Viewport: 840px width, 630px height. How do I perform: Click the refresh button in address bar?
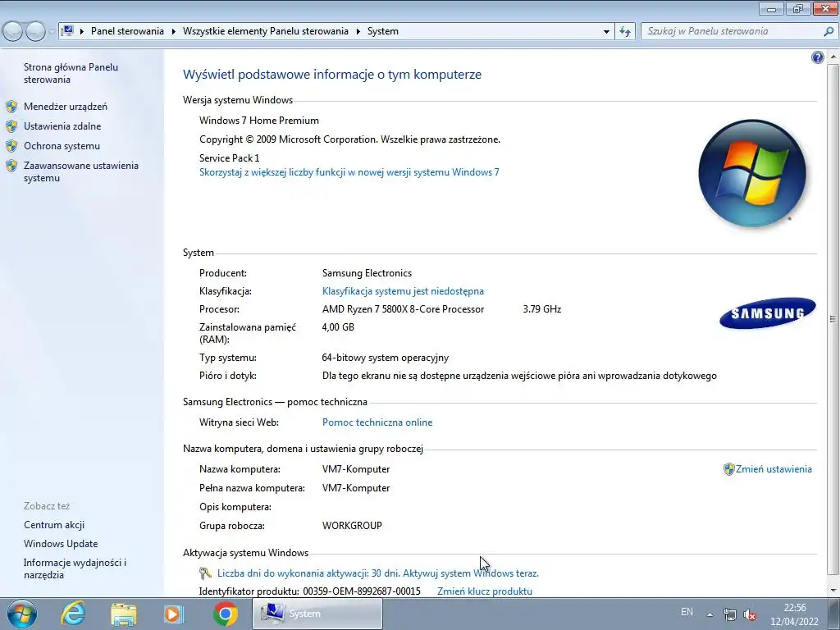click(x=624, y=32)
